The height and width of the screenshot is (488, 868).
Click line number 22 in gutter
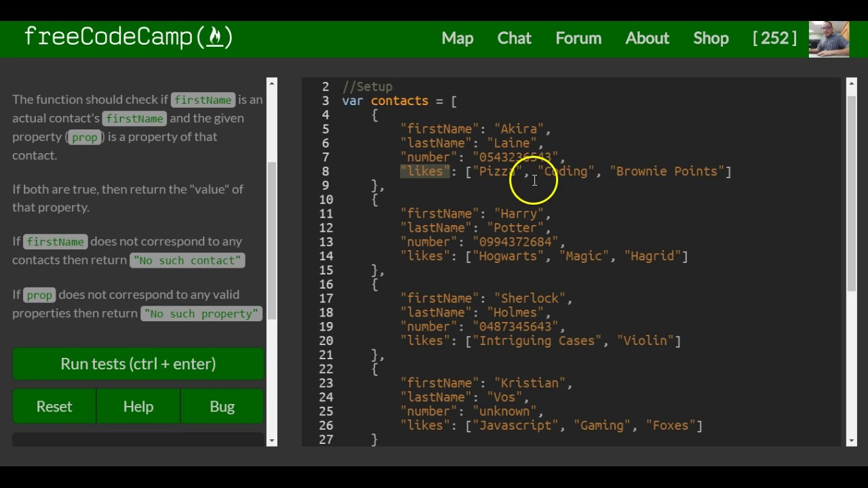coord(325,369)
